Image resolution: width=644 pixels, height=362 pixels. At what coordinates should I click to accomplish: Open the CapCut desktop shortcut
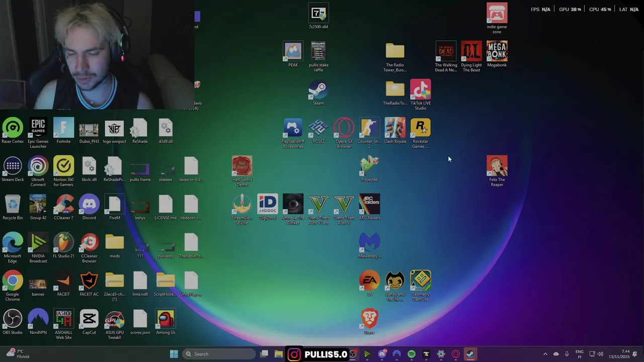click(x=89, y=323)
